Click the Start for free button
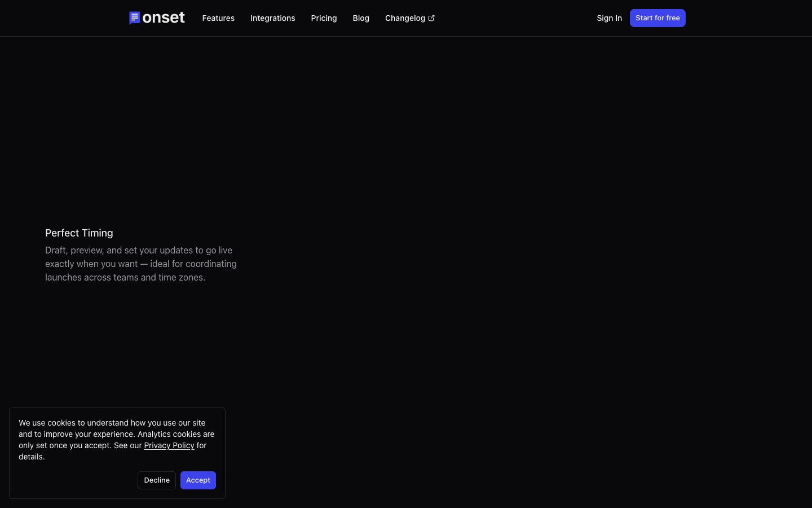Viewport: 812px width, 508px height. point(657,18)
